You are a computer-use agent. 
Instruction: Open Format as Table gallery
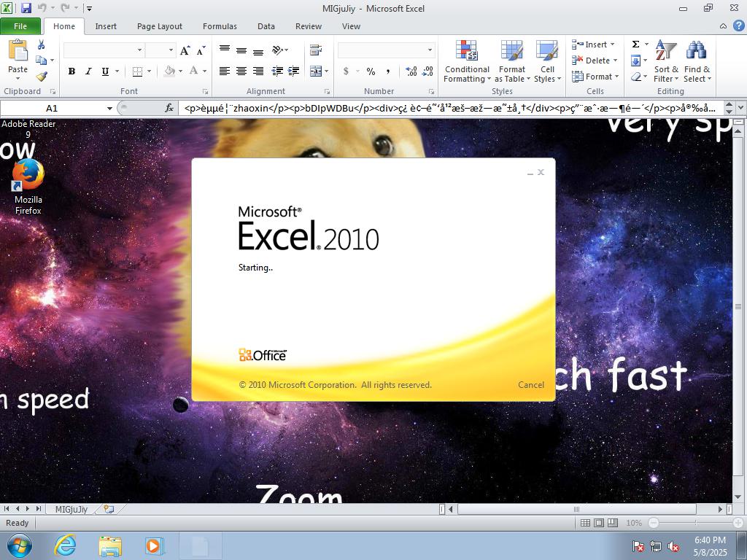point(512,61)
